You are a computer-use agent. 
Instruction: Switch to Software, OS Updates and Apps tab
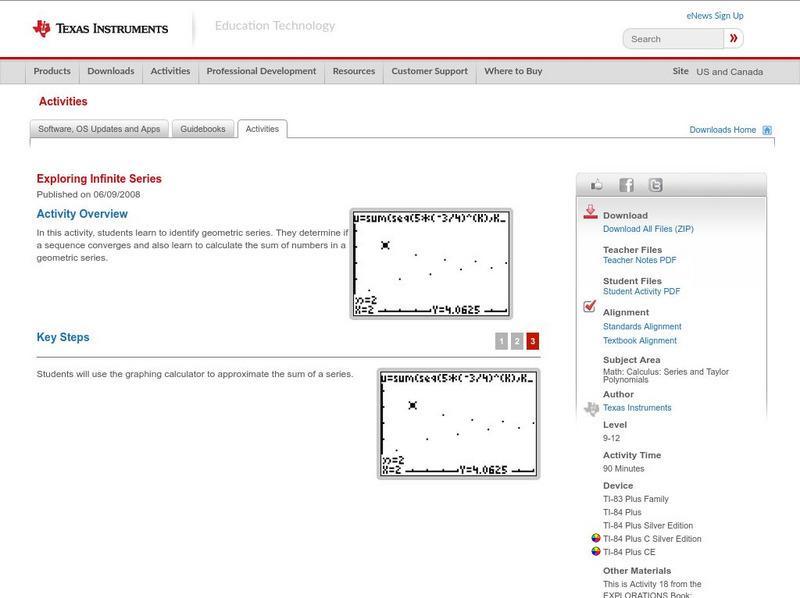pos(99,129)
